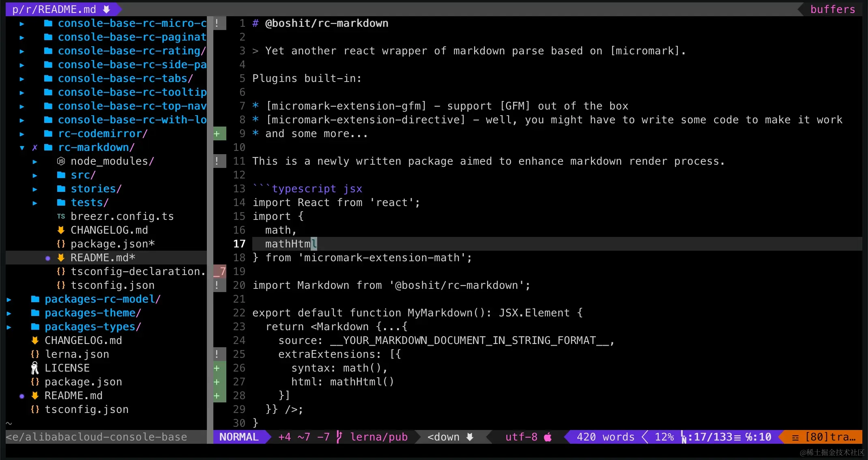Click the node_modules package icon
Viewport: 868px width, 460px height.
click(60, 161)
